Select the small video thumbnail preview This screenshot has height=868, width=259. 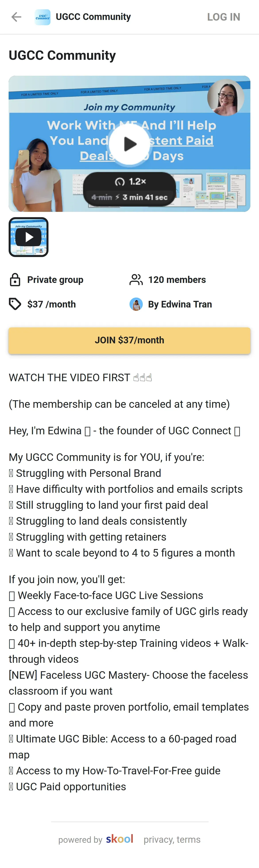tap(29, 237)
